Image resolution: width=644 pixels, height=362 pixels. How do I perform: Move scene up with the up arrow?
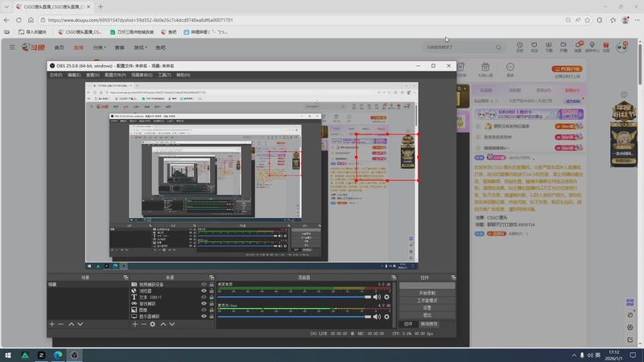pos(71,324)
